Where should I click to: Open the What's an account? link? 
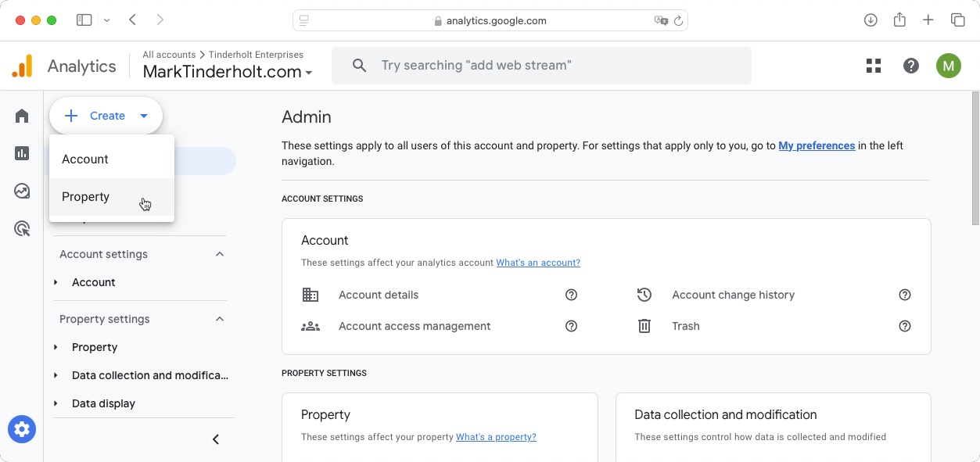point(538,263)
